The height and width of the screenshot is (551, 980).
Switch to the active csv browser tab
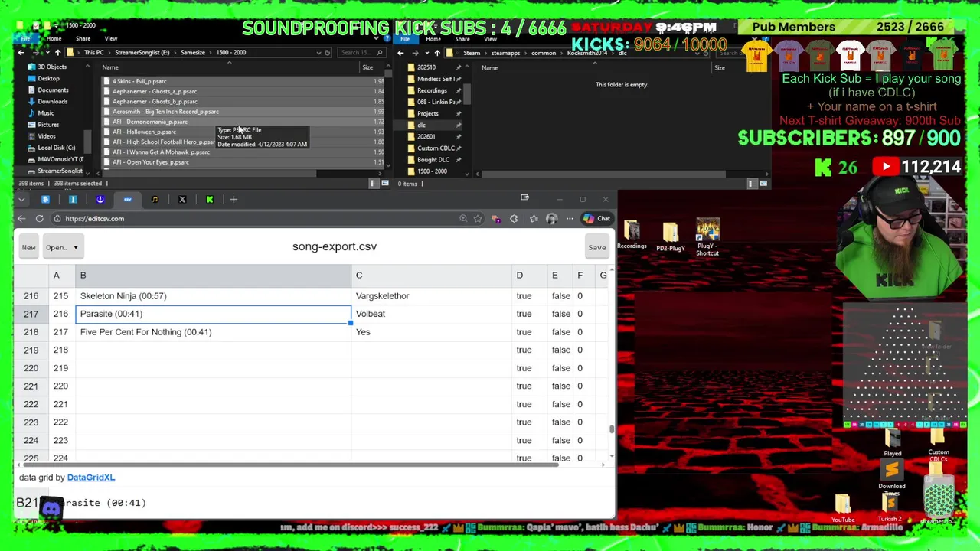tap(127, 200)
